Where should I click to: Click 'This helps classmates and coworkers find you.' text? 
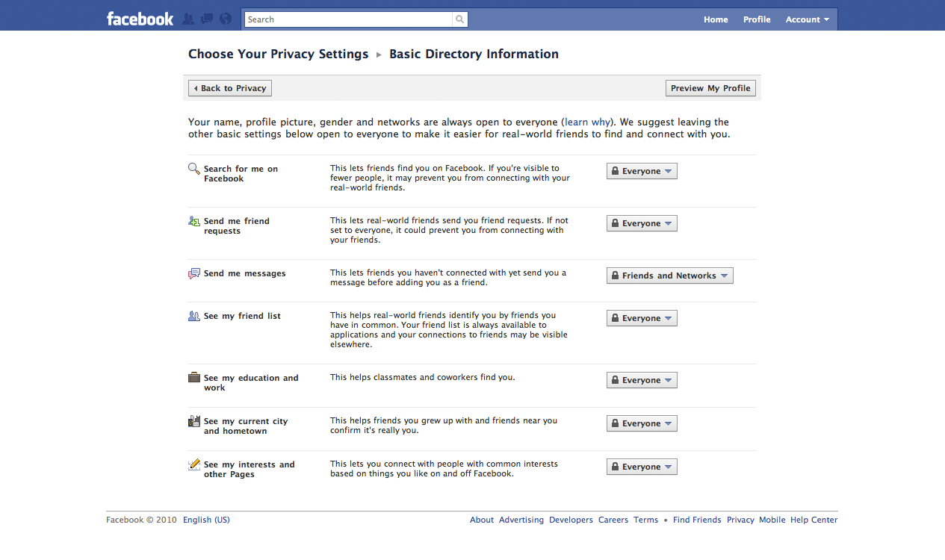point(423,377)
